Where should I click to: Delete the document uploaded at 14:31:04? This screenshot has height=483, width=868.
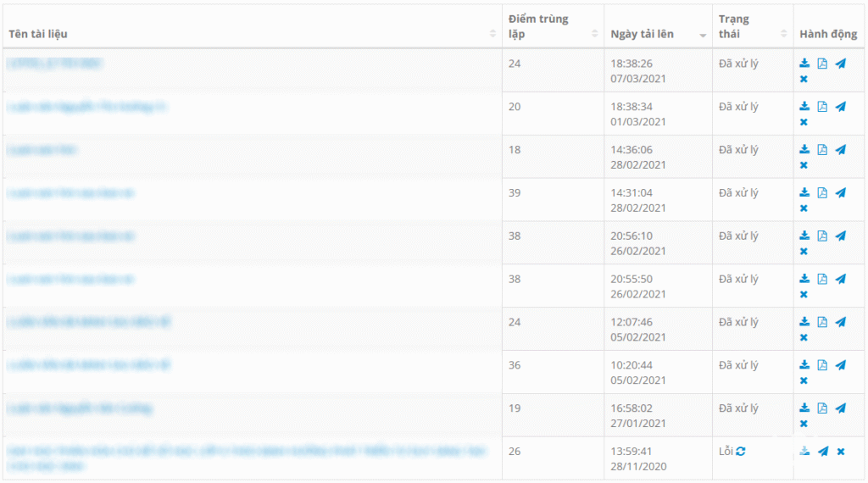[804, 208]
